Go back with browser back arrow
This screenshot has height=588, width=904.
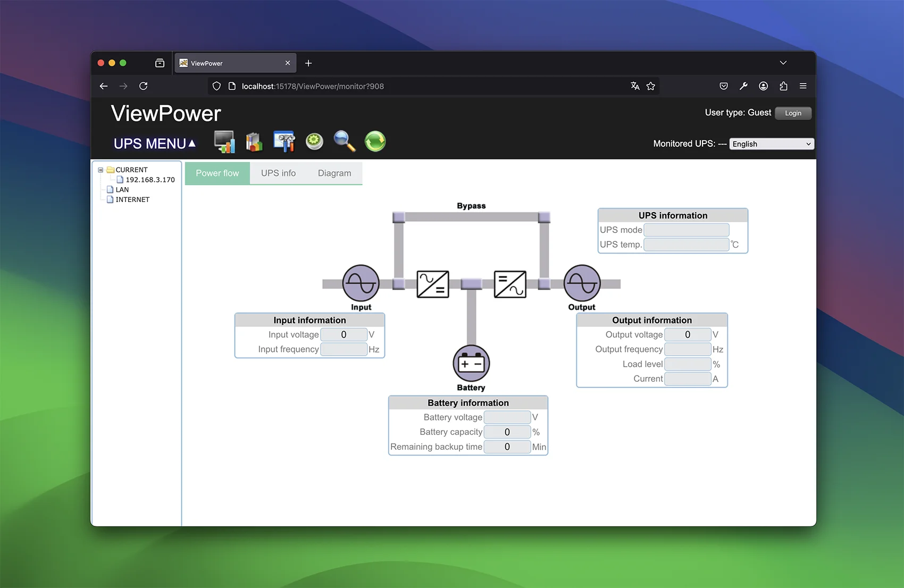[104, 86]
